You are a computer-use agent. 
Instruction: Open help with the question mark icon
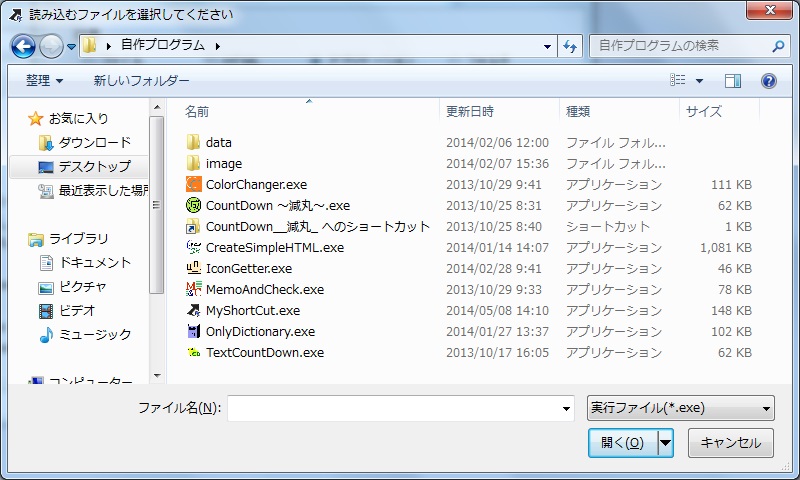pos(768,81)
